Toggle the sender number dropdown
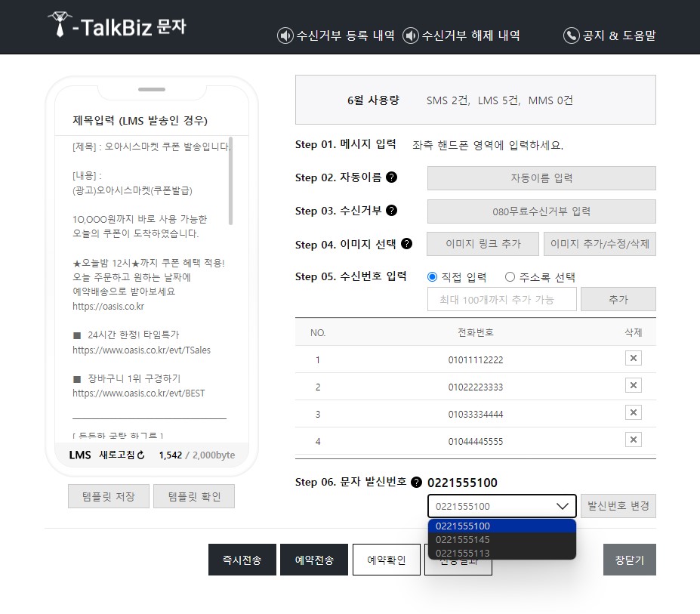The image size is (700, 614). (x=502, y=506)
